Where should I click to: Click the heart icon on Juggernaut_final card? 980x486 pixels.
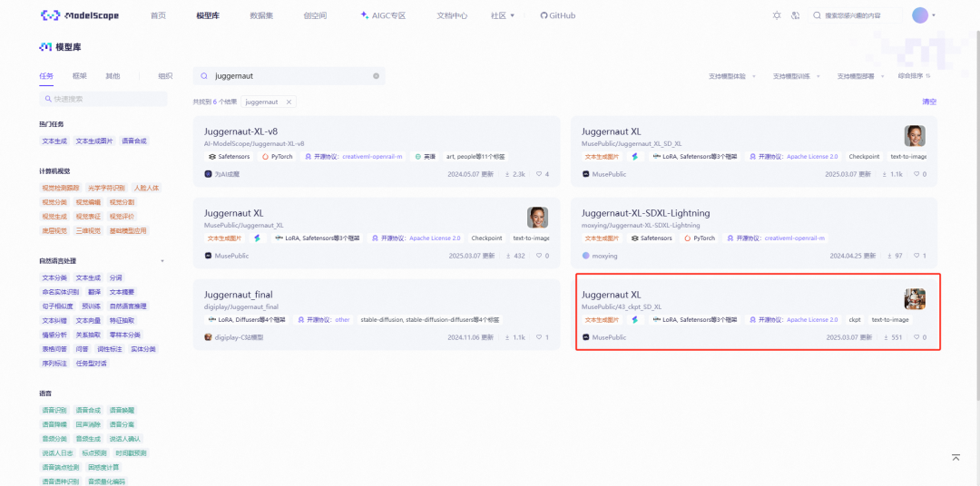click(539, 337)
